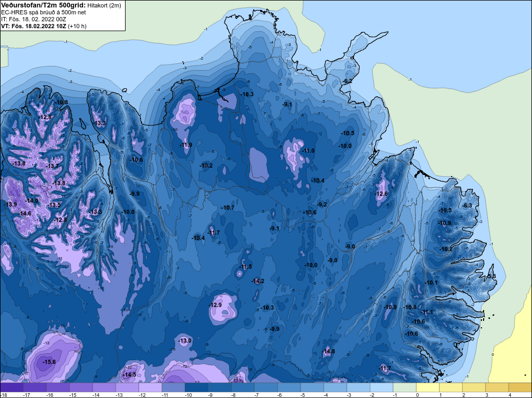Click the legend swatch between -15 and -14
Viewport: 532px width, 398px height.
81,387
